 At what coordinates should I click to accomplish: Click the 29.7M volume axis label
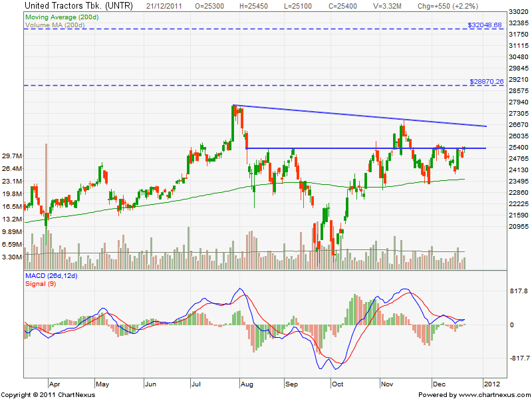pyautogui.click(x=12, y=156)
